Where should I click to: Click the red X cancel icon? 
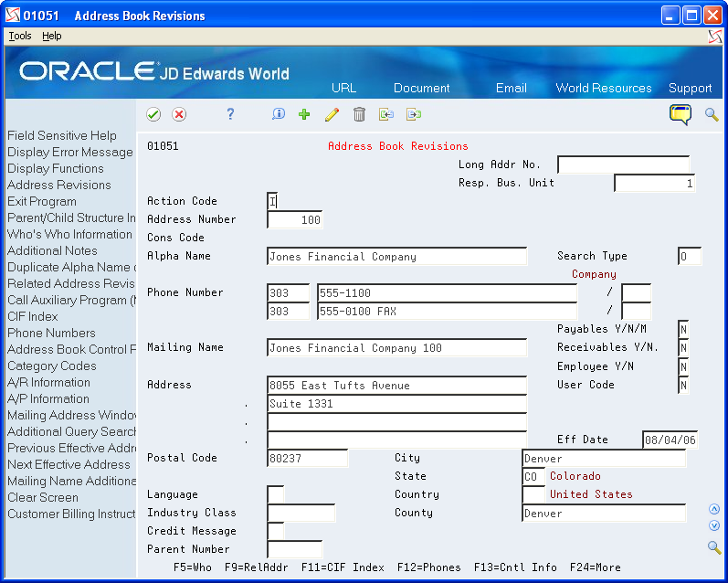(x=179, y=114)
